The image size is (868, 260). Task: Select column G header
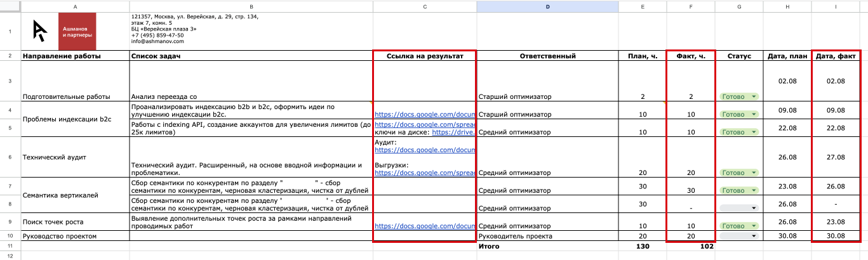pos(740,6)
